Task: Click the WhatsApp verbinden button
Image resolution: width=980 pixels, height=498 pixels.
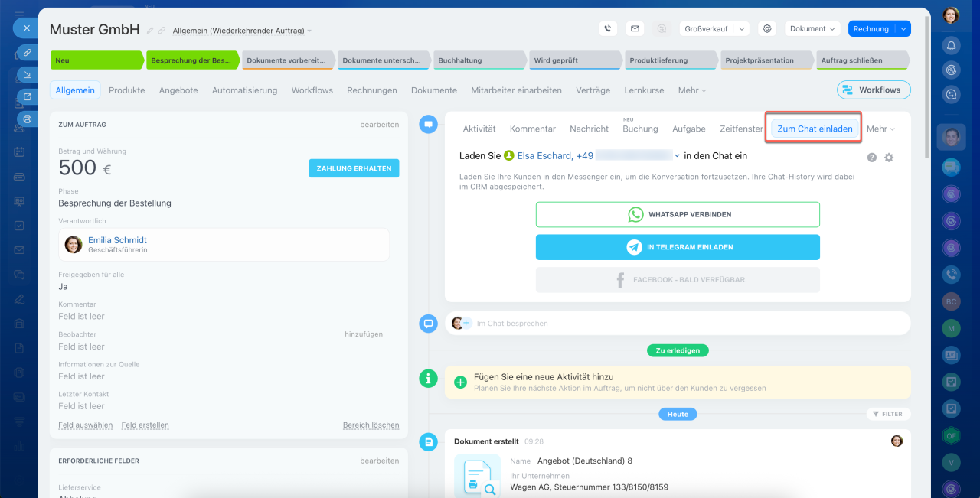Action: tap(678, 215)
